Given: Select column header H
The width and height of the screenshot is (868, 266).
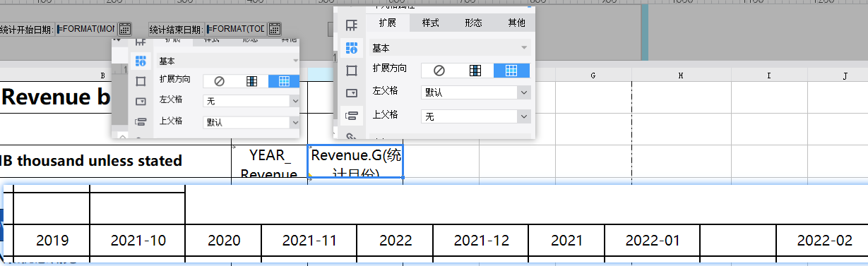Looking at the screenshot, I should [x=680, y=75].
